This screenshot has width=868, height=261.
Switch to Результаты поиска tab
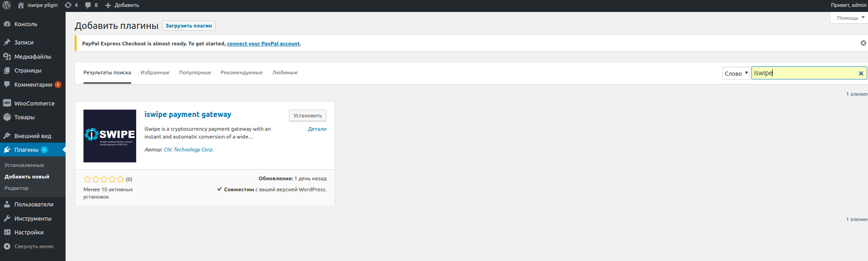(x=107, y=72)
